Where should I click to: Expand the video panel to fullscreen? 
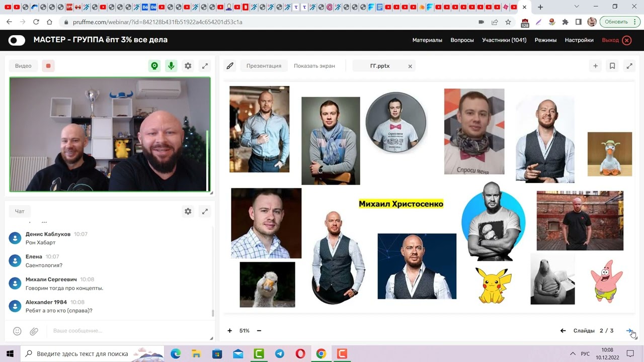coord(205,66)
